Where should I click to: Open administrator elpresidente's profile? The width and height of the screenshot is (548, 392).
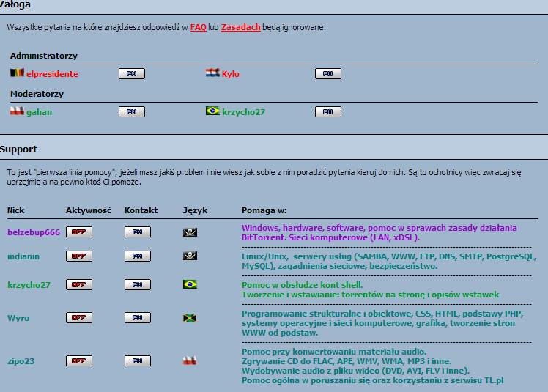pos(52,74)
